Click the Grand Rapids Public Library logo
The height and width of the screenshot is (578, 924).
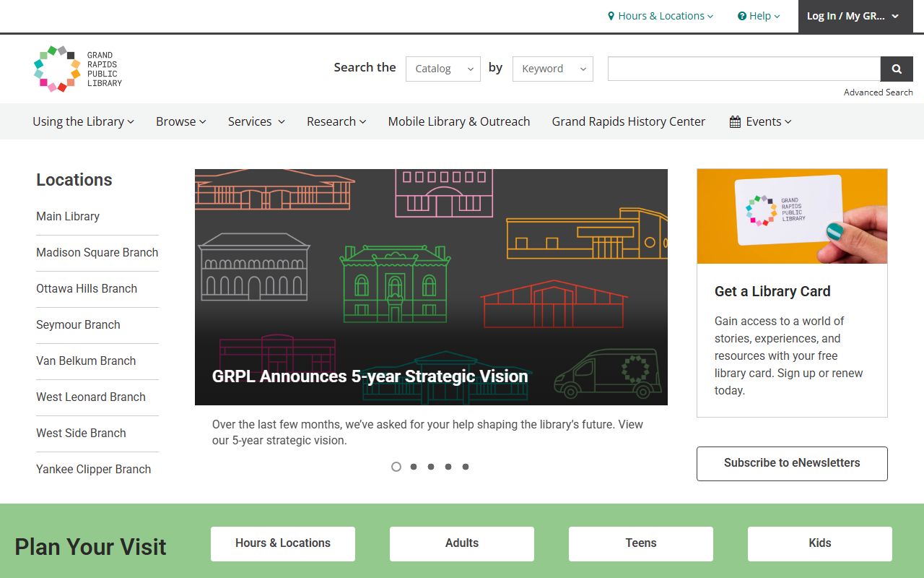tap(78, 69)
